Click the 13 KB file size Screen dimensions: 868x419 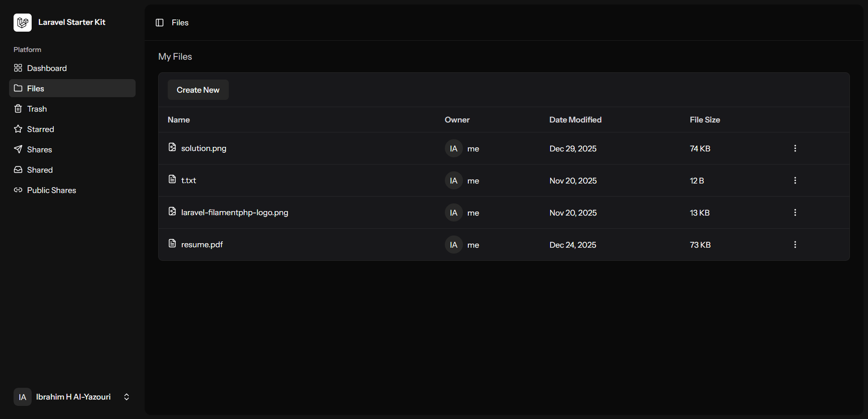click(x=700, y=213)
